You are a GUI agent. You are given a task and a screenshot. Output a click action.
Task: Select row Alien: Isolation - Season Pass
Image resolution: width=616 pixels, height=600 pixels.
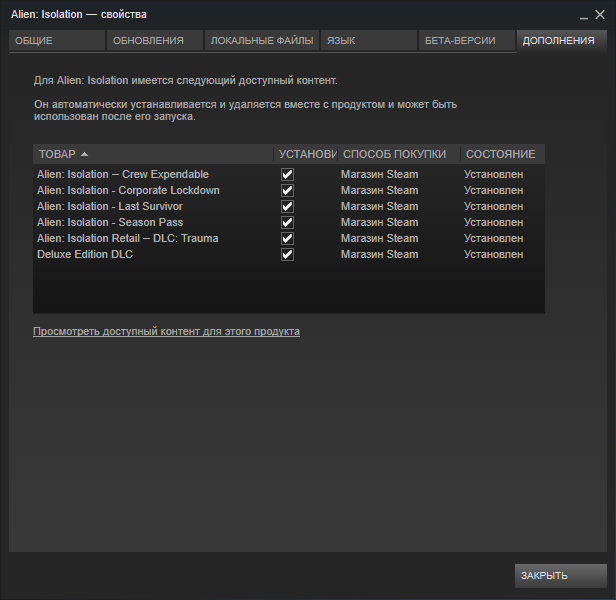tap(289, 222)
